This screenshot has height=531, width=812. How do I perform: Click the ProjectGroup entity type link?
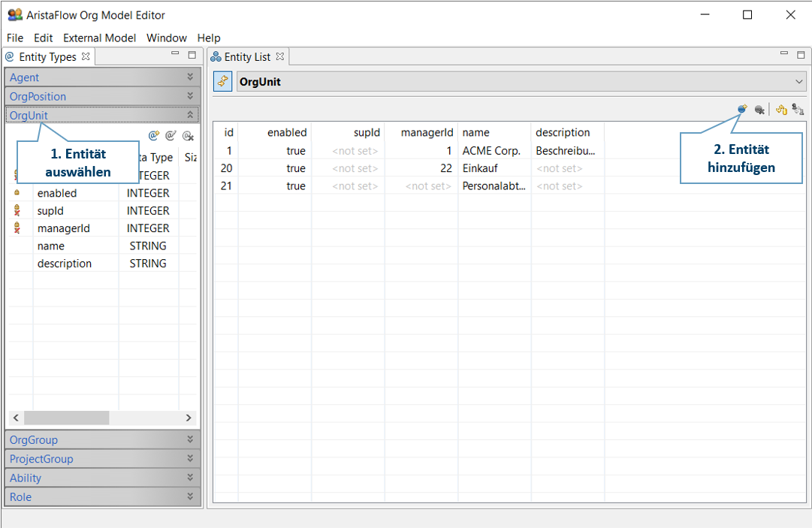point(41,459)
